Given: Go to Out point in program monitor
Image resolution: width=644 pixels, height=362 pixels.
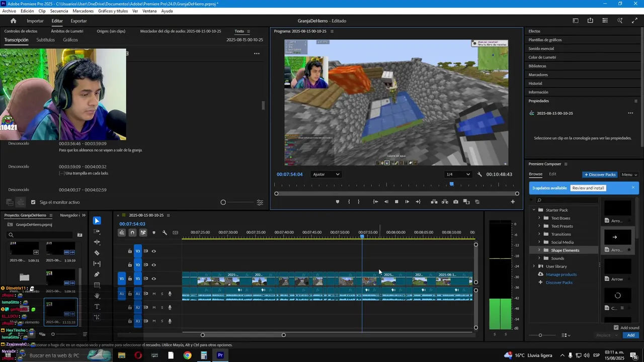Looking at the screenshot, I should pos(418,202).
